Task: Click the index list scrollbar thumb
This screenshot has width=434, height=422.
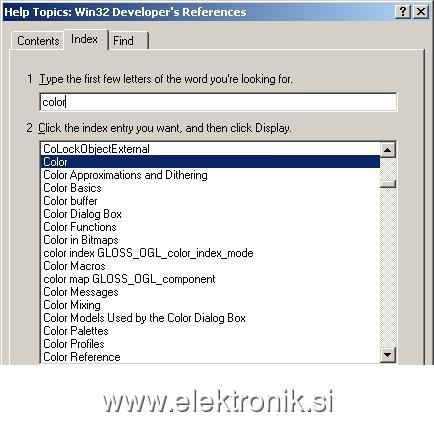Action: pyautogui.click(x=387, y=184)
